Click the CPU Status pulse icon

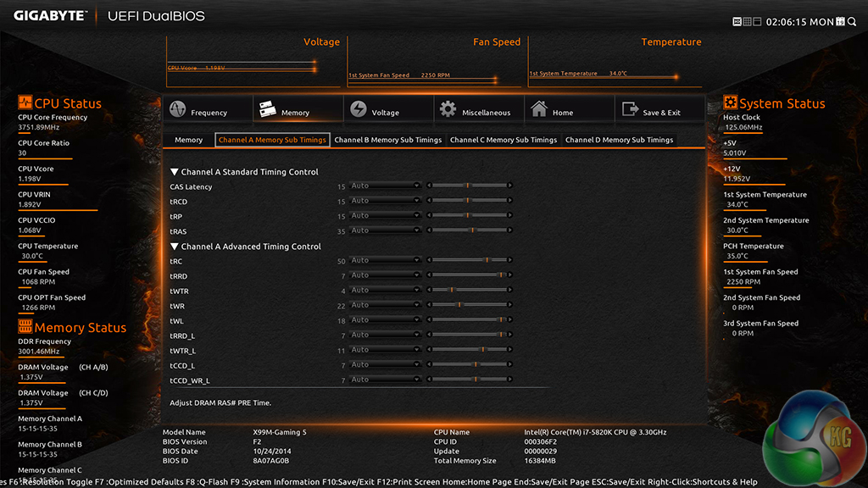click(25, 103)
